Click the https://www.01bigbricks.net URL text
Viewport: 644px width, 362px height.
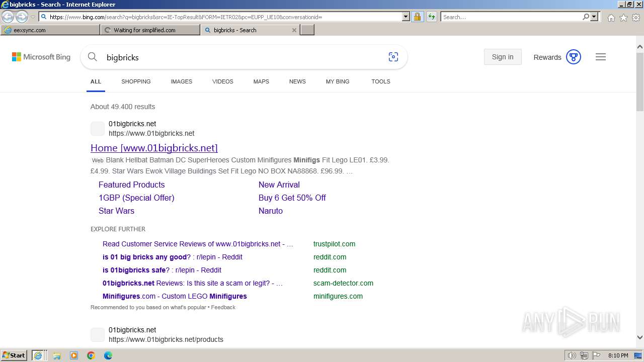(151, 133)
